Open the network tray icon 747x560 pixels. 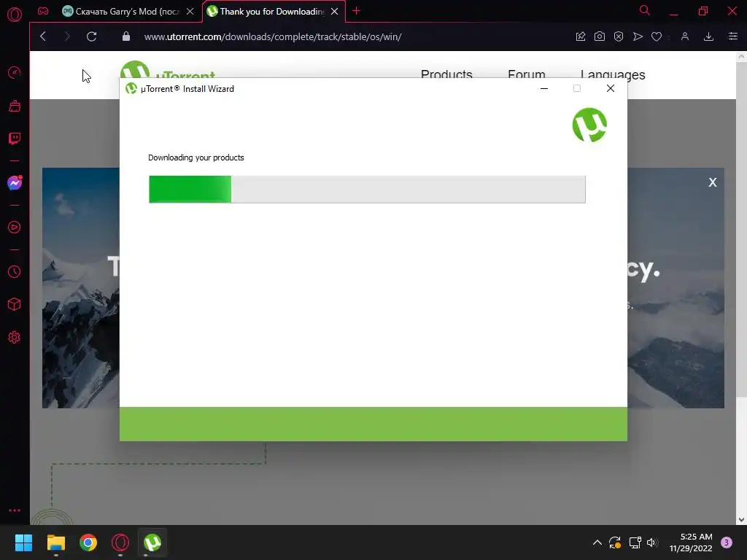click(x=635, y=542)
